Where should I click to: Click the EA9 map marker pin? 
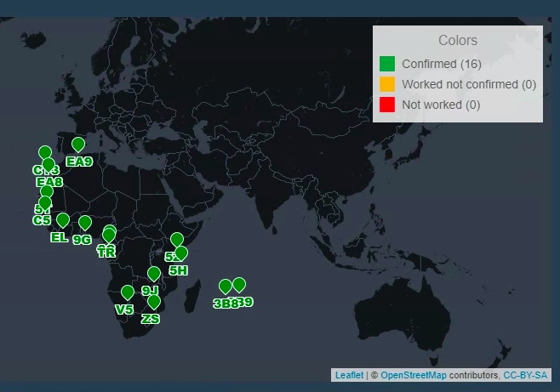click(x=78, y=145)
